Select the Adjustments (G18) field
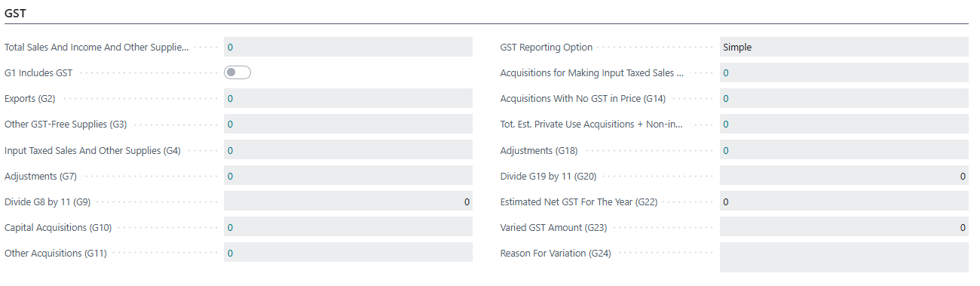The height and width of the screenshot is (286, 980). coord(844,149)
